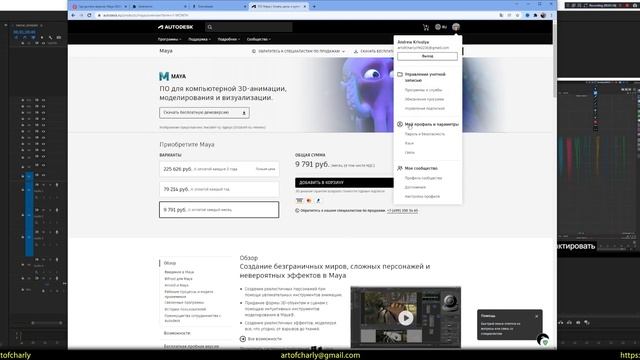Click the user avatar in the header
The image size is (640, 360).
(456, 27)
